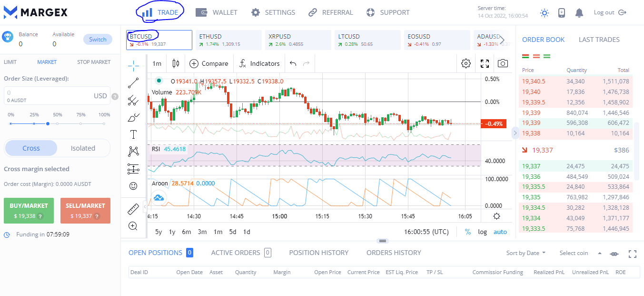Viewport: 644px width, 296px height.
Task: Open the candle chart style selector
Action: [176, 63]
